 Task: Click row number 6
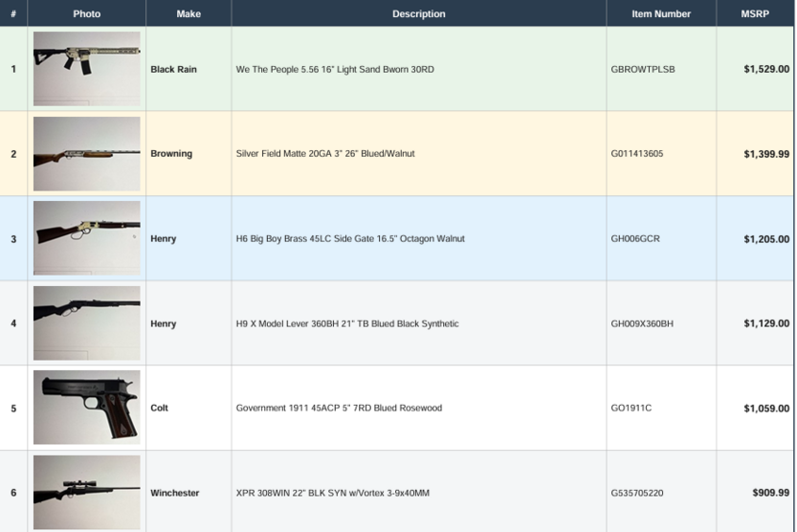13,493
